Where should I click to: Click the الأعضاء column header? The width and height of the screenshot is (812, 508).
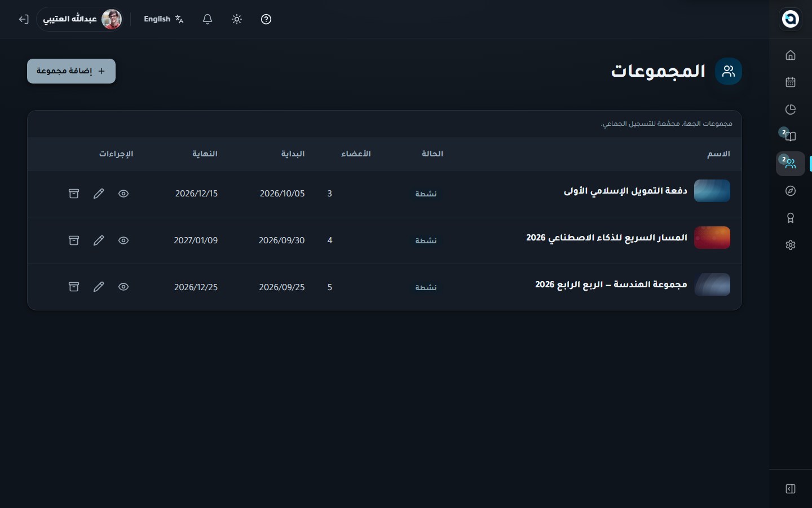tap(356, 154)
